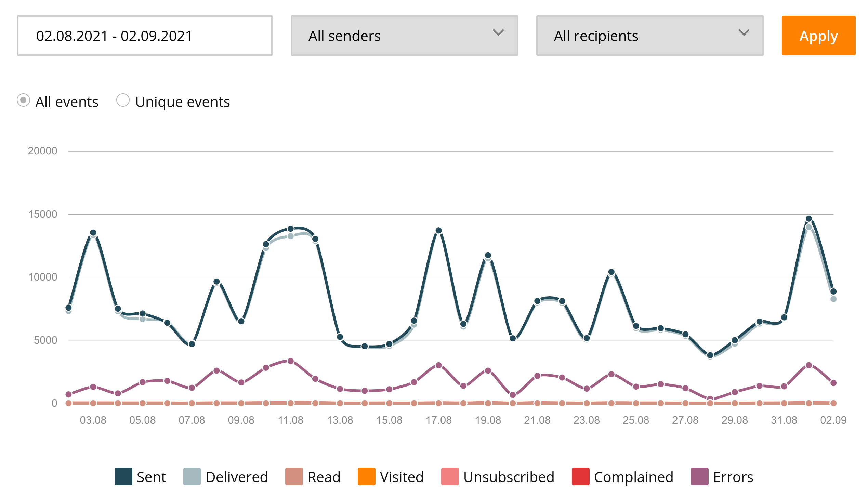Click the 15.08 x-axis label
The image size is (868, 501).
click(389, 420)
